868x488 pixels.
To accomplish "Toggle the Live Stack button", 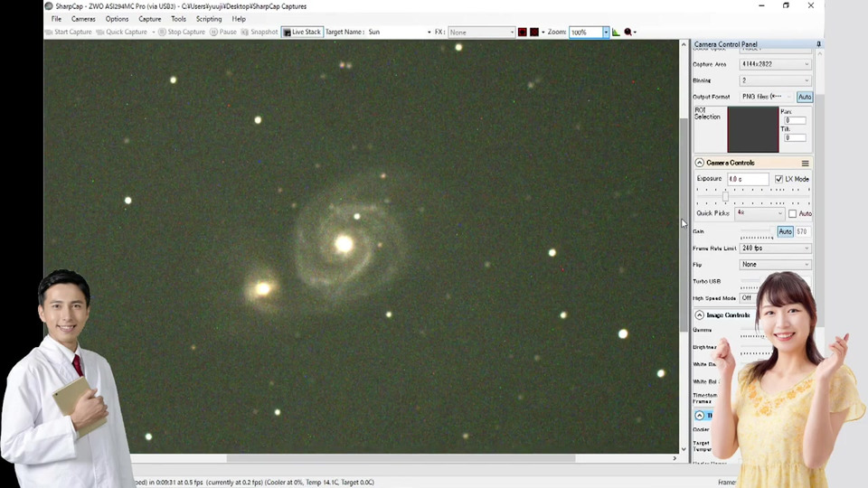I will point(302,33).
